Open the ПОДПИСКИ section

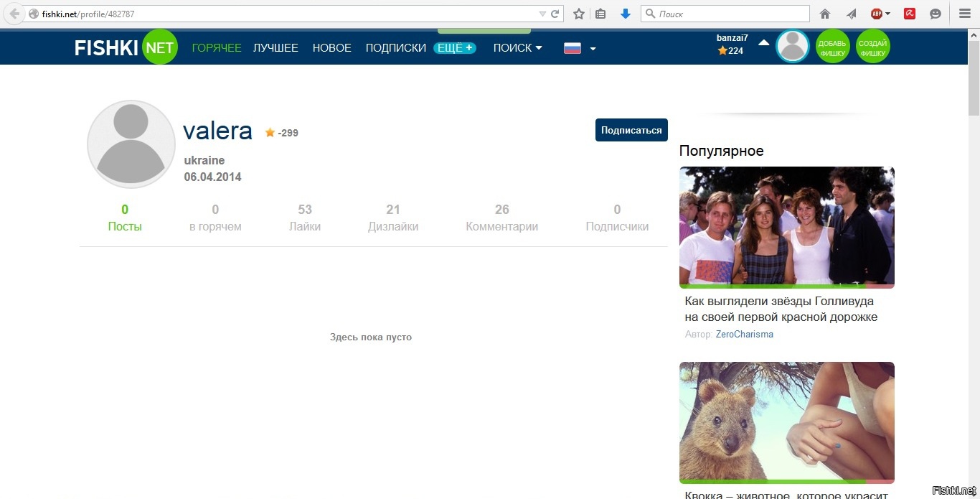[396, 48]
